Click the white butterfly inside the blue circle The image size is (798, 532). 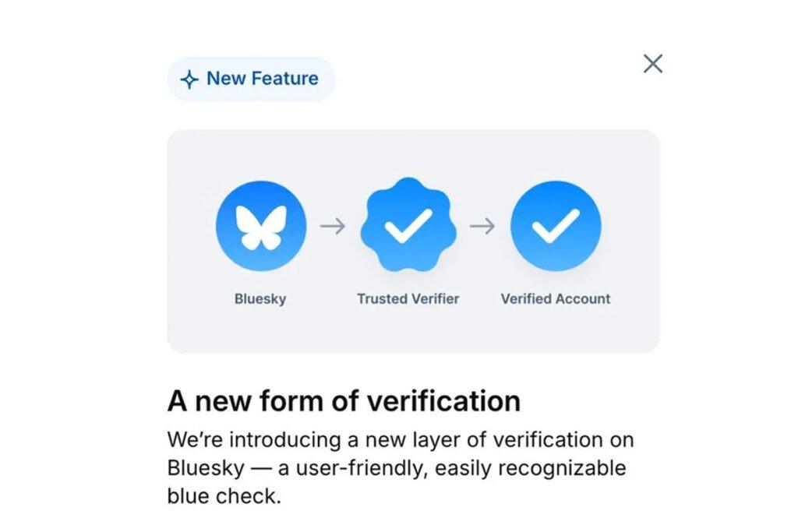(261, 225)
